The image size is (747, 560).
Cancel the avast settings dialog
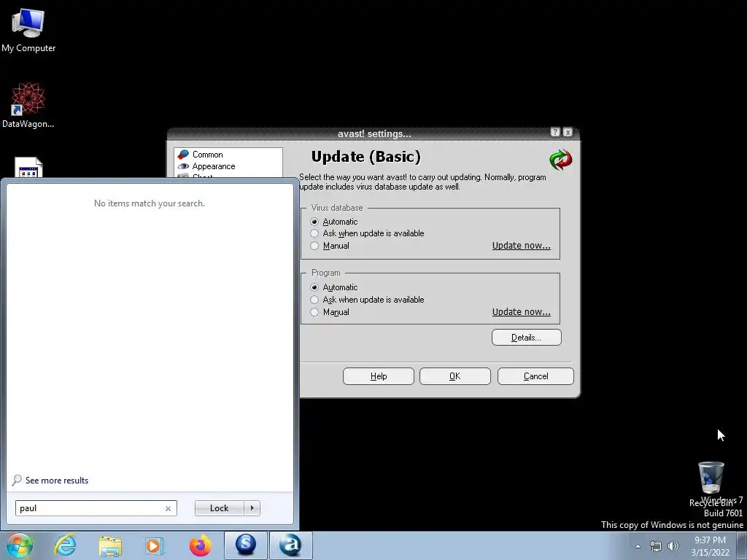coord(535,376)
